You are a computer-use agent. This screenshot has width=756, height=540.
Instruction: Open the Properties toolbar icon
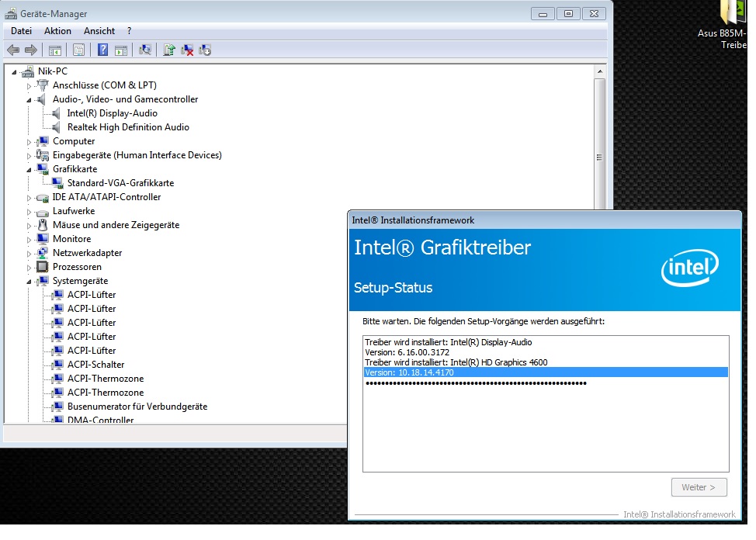point(78,50)
